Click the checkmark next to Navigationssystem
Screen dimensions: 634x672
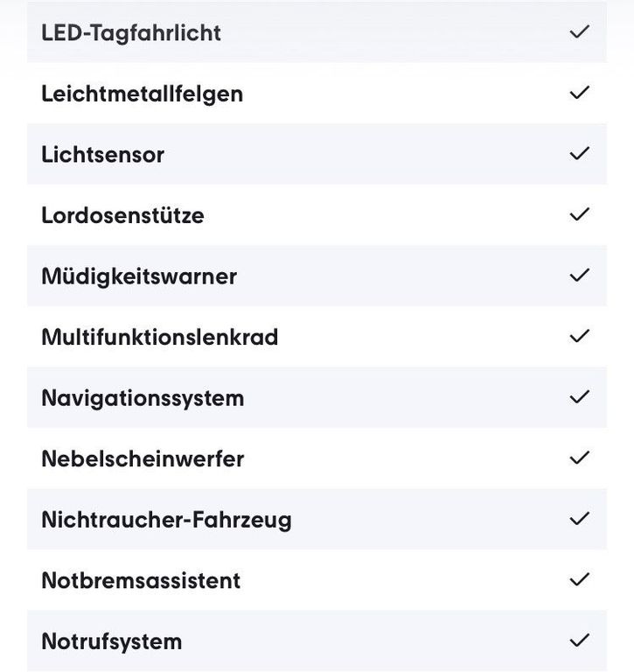coord(579,397)
